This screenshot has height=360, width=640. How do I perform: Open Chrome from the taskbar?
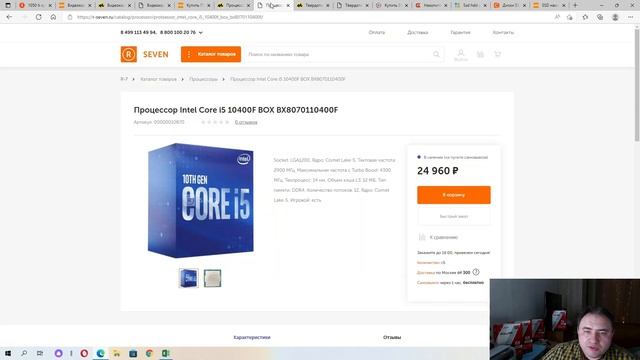(149, 353)
